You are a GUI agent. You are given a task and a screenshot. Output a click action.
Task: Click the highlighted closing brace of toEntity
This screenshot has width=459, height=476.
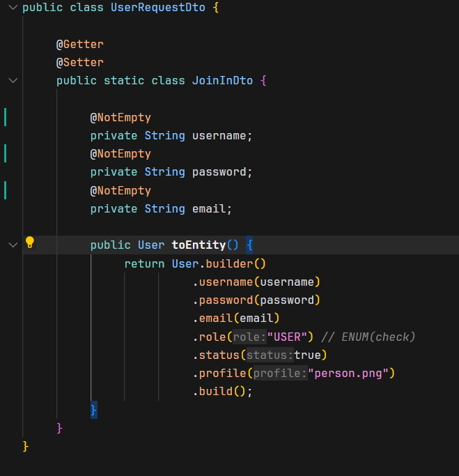(x=94, y=410)
